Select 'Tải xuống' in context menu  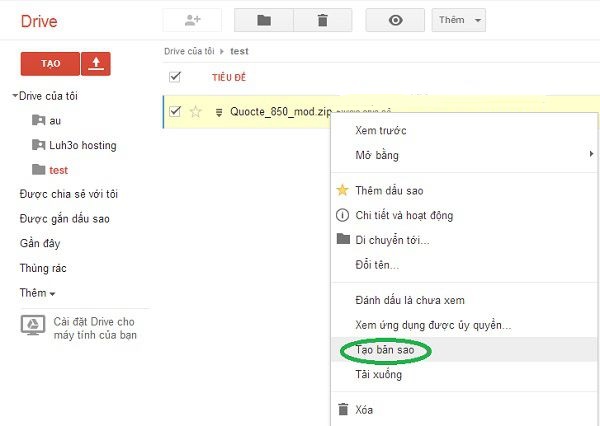(x=378, y=375)
